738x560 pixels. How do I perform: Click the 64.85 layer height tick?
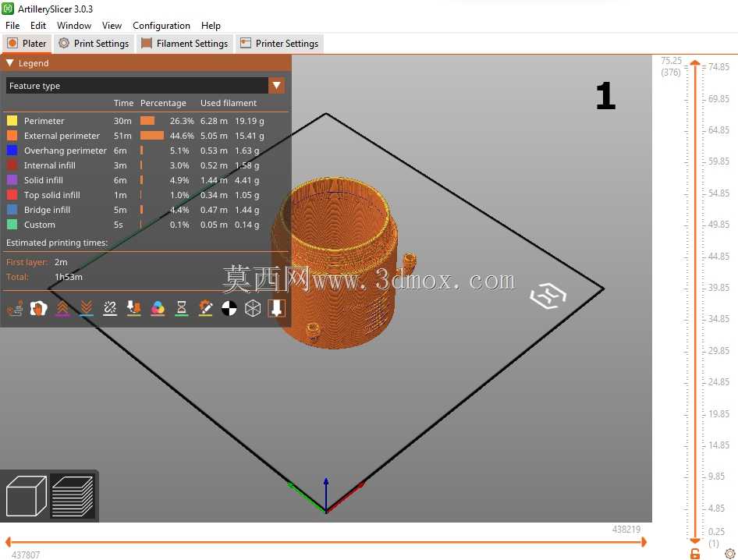pos(718,130)
